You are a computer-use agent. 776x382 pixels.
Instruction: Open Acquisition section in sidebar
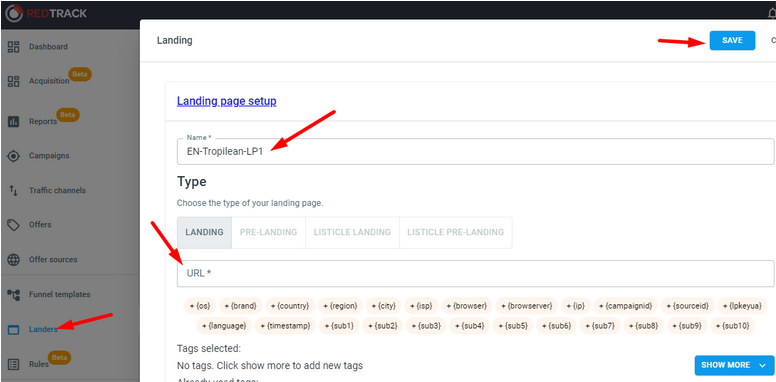click(x=49, y=81)
